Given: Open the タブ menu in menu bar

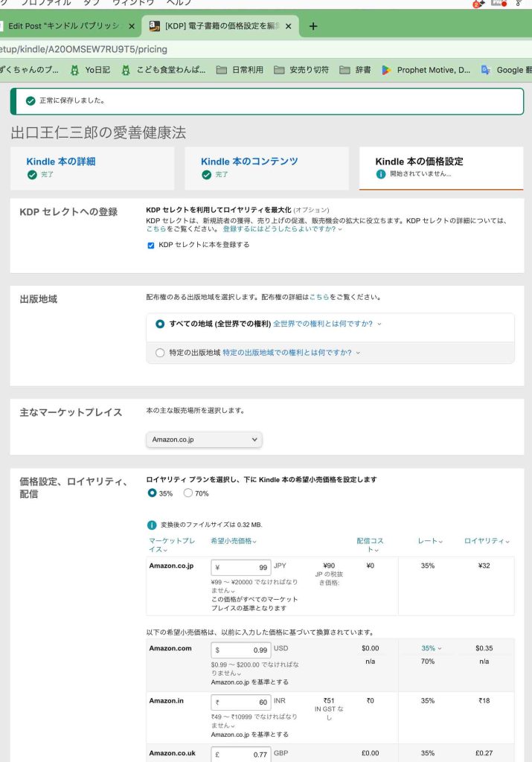Looking at the screenshot, I should [92, 2].
